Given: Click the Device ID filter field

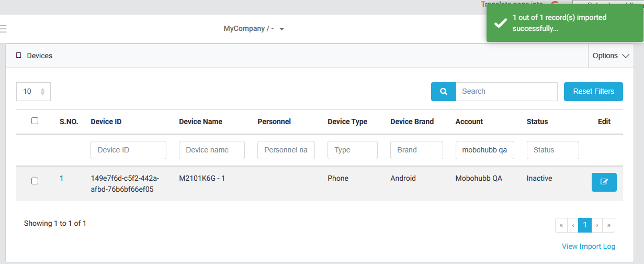Looking at the screenshot, I should click(x=128, y=150).
